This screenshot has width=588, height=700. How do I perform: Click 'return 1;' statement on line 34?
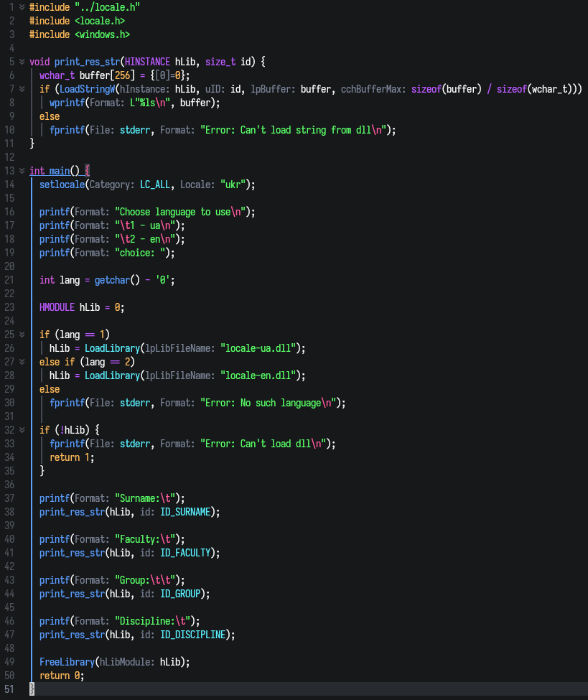pos(72,457)
